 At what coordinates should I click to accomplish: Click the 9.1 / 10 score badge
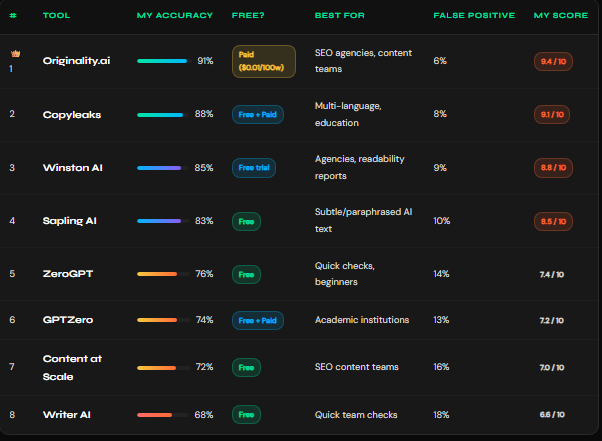point(552,114)
